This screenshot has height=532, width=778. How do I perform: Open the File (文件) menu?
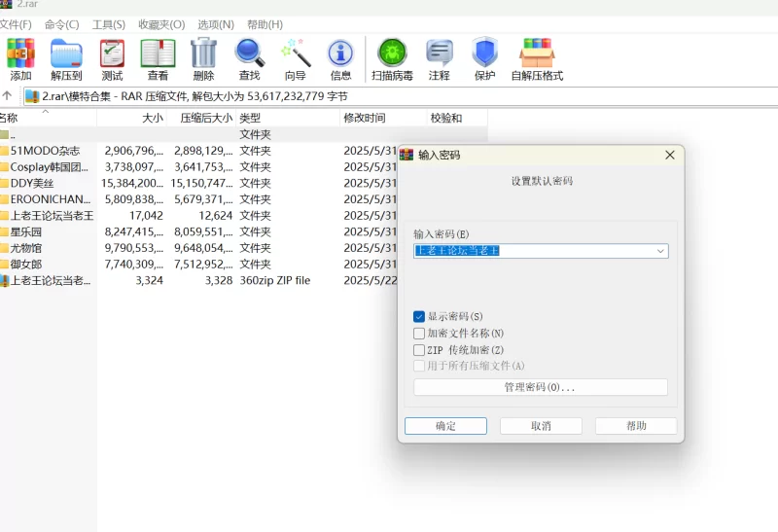click(x=16, y=25)
